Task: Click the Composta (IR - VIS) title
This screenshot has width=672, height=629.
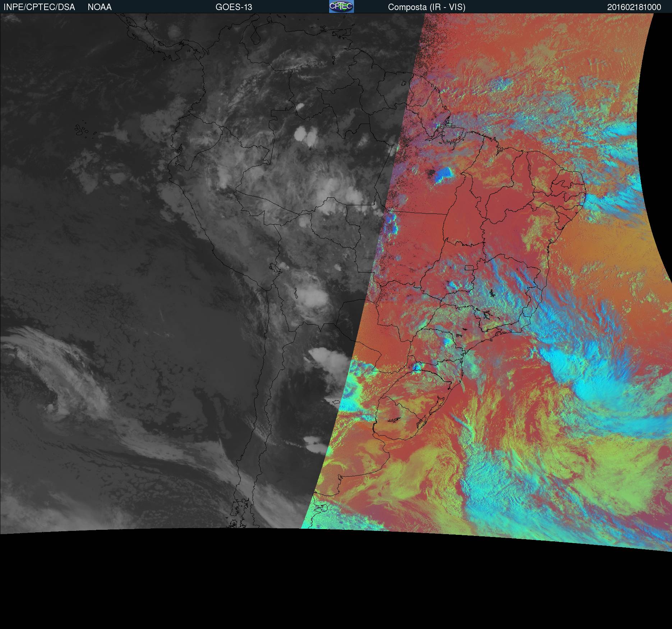Action: pyautogui.click(x=427, y=7)
